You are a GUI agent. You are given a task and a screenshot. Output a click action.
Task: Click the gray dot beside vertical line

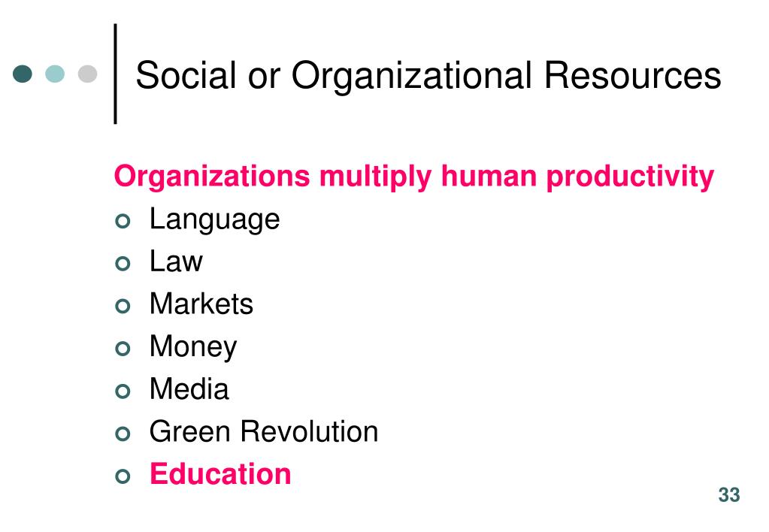point(88,74)
